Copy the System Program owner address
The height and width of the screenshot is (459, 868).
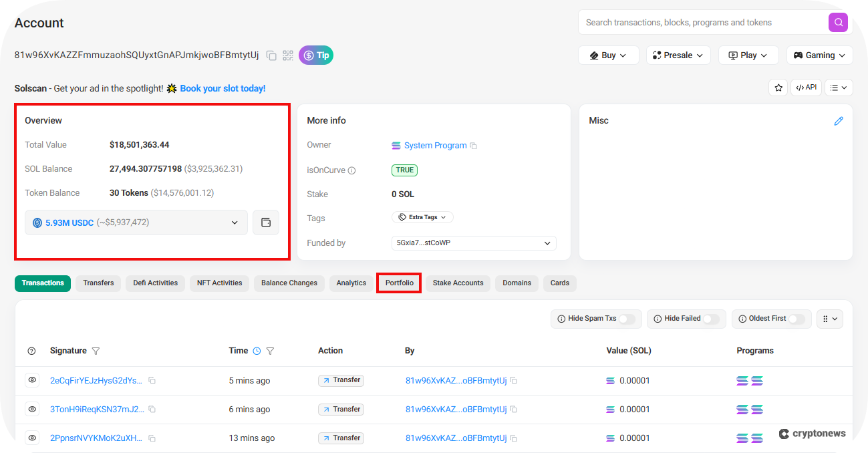pyautogui.click(x=474, y=145)
